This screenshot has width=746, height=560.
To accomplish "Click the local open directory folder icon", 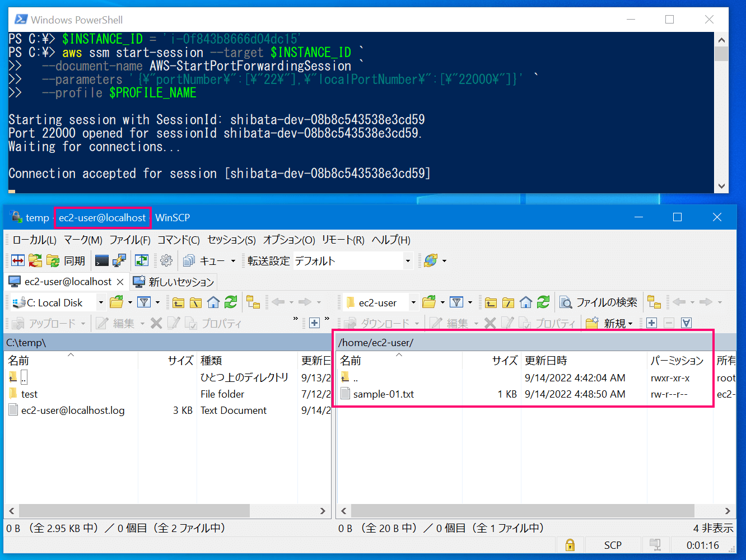I will (116, 302).
